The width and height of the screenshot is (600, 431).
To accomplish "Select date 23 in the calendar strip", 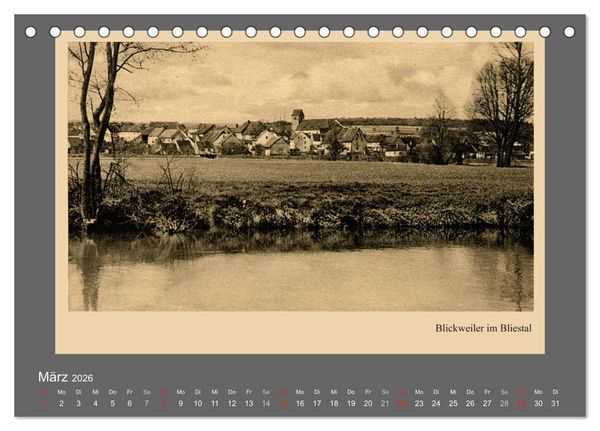I will (x=419, y=403).
